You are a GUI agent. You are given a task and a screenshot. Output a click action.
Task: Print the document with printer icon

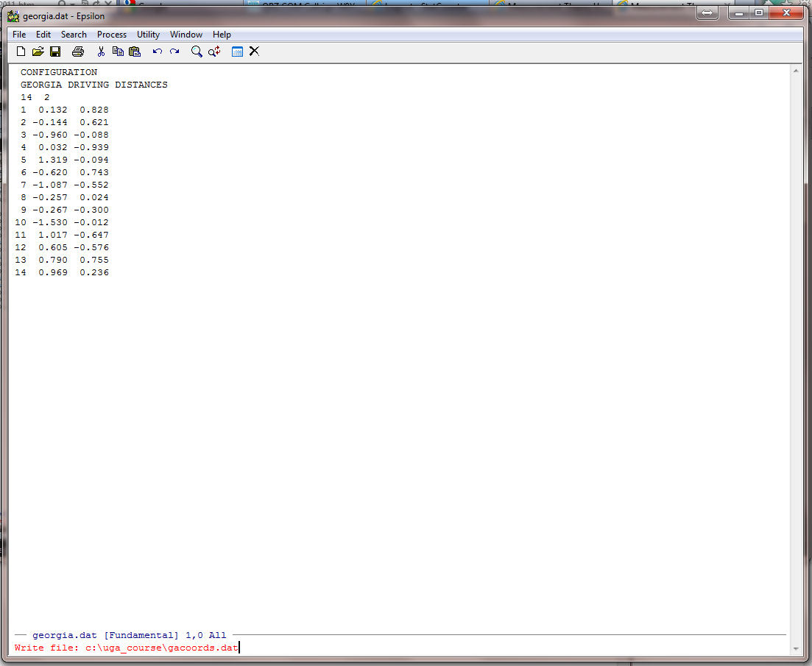pos(78,52)
